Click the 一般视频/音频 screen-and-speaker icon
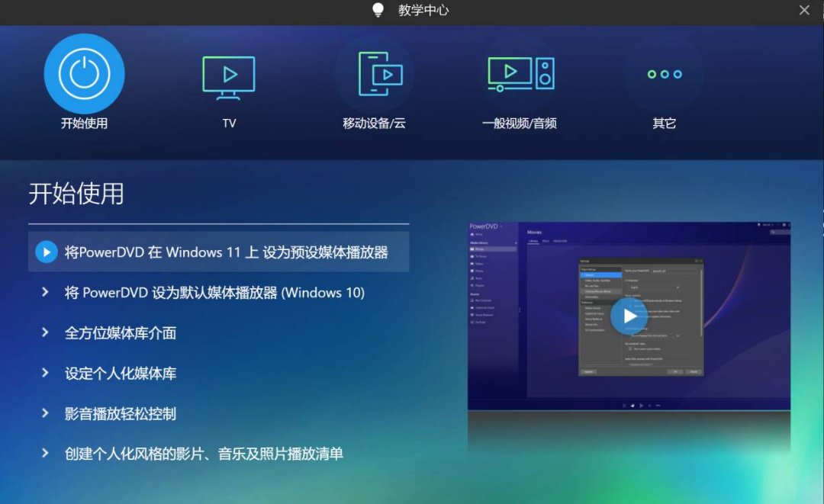The height and width of the screenshot is (504, 824). (520, 74)
